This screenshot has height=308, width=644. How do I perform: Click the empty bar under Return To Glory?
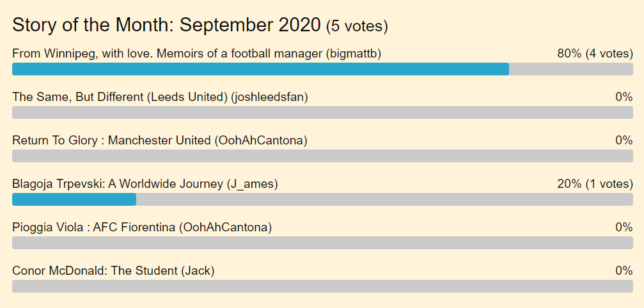[322, 156]
